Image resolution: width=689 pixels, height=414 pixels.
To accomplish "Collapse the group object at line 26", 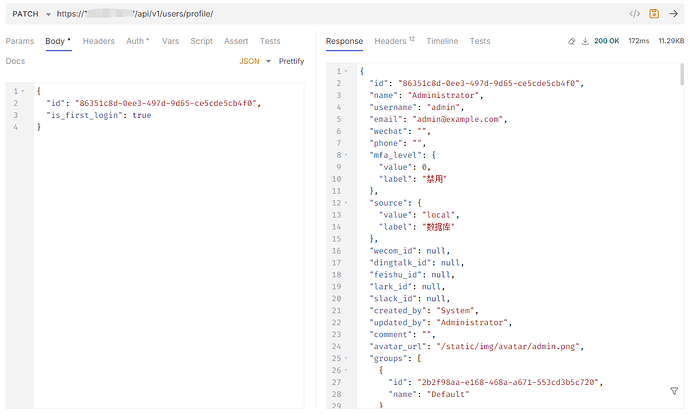I will point(346,370).
